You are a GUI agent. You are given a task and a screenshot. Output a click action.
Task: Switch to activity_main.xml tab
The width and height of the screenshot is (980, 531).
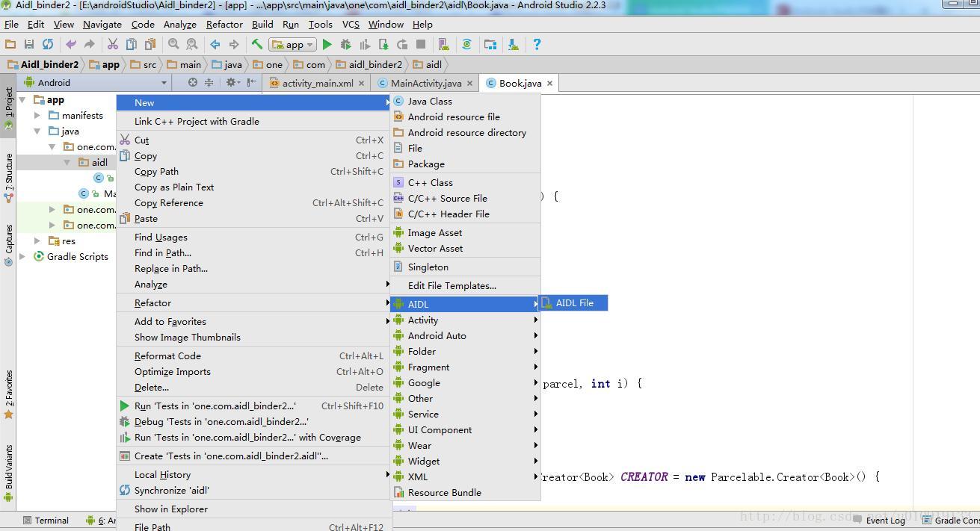pos(318,83)
